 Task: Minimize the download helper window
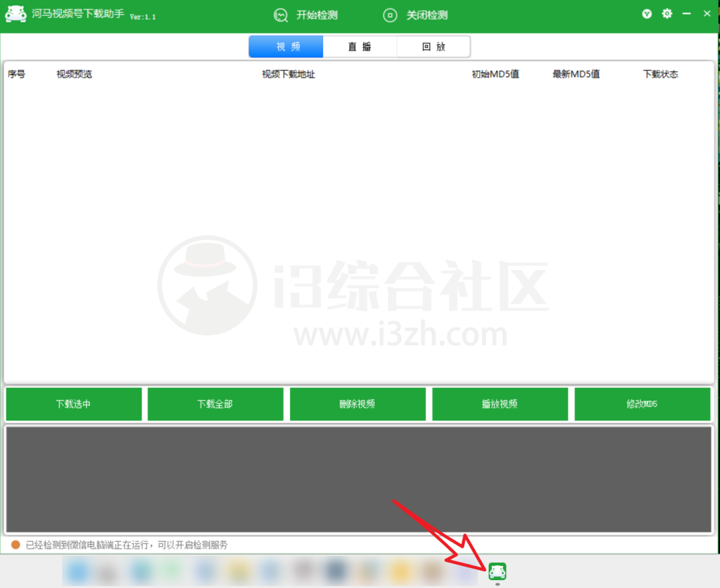click(x=687, y=14)
